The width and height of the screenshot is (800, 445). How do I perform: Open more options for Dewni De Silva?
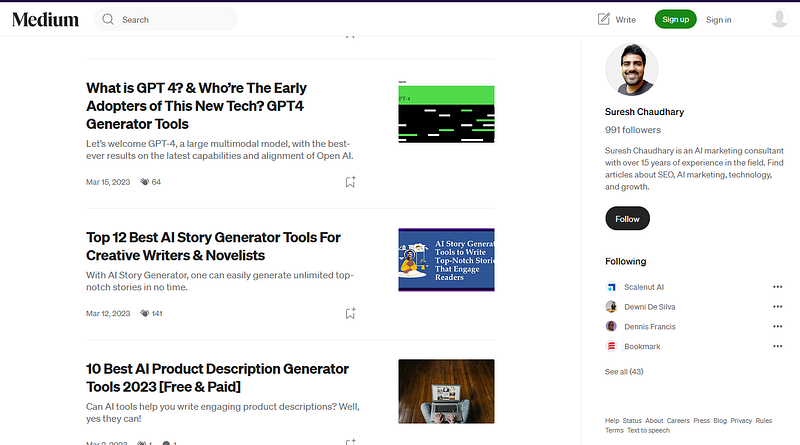pos(777,307)
